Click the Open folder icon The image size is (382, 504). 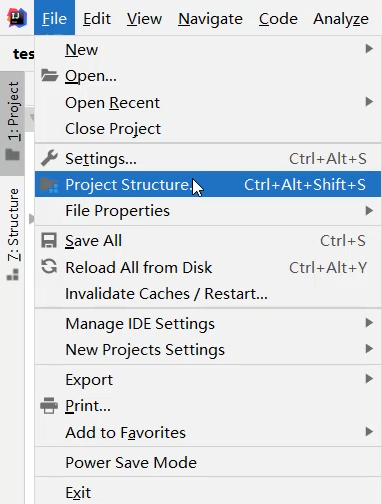click(x=49, y=75)
